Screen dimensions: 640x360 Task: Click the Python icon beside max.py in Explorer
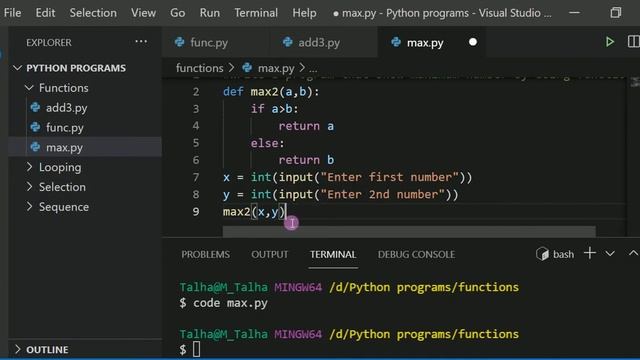[36, 147]
